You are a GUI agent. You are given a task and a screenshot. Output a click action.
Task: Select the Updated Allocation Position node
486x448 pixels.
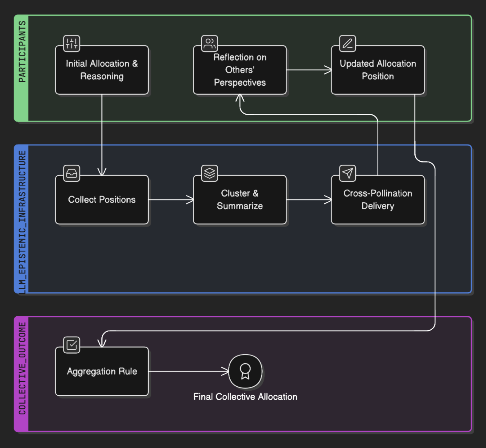pyautogui.click(x=378, y=70)
